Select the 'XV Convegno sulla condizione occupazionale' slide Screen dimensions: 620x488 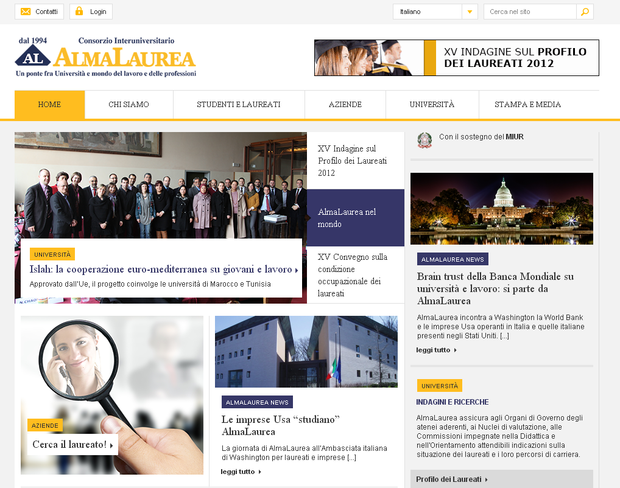pyautogui.click(x=355, y=275)
